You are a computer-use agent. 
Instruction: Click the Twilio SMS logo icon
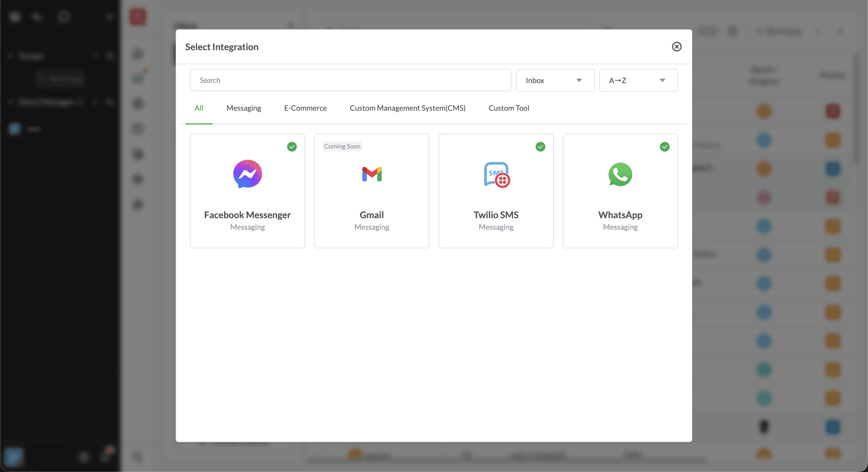tap(497, 175)
